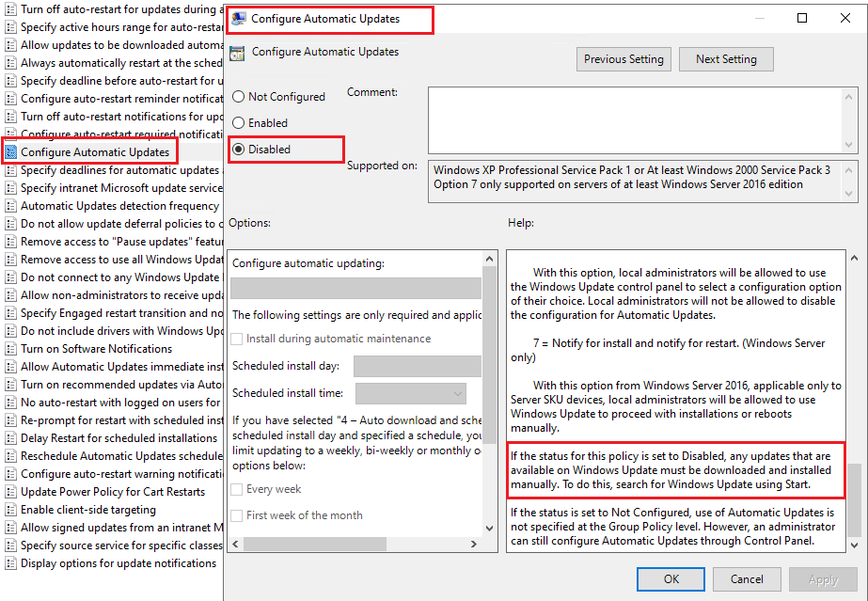Viewport: 868px width, 601px height.
Task: Click the icon beside Specify source service policy
Action: [x=10, y=546]
